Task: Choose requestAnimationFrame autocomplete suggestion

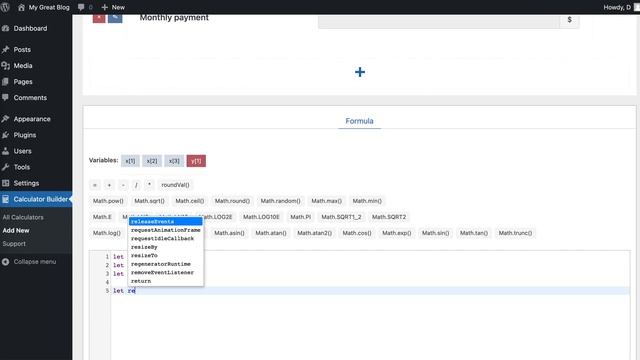Action: click(166, 230)
